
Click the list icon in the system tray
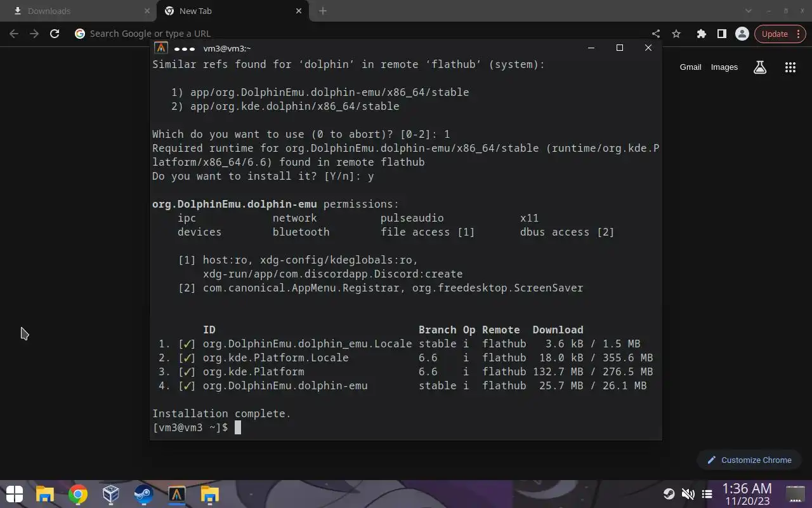707,494
